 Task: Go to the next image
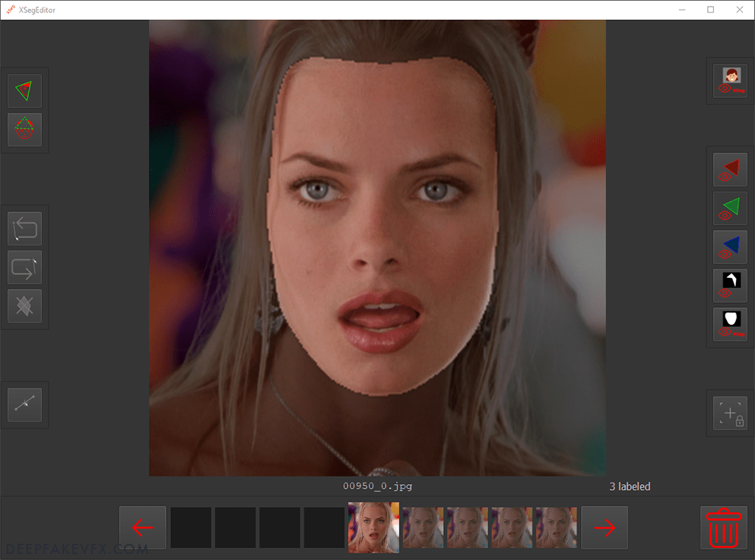pos(605,528)
